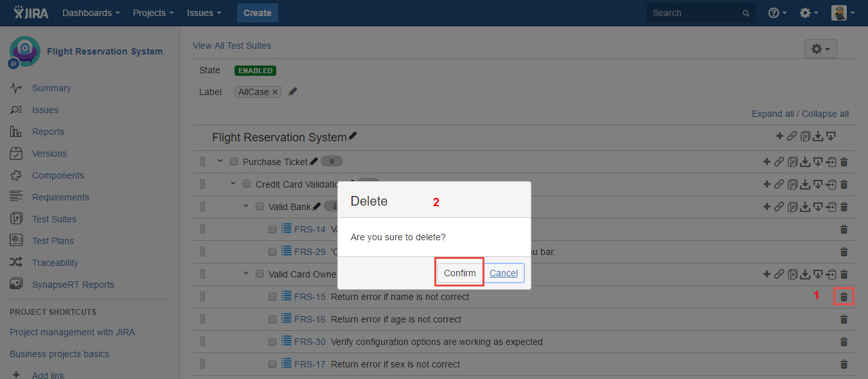This screenshot has width=868, height=379.
Task: Click plus icon in Flight Reservation System header
Action: coord(779,136)
